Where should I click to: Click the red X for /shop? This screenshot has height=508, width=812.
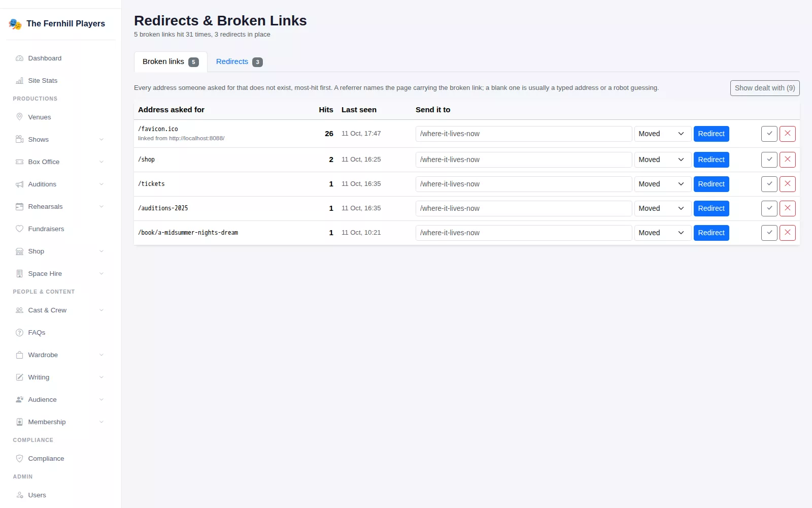[x=788, y=160]
